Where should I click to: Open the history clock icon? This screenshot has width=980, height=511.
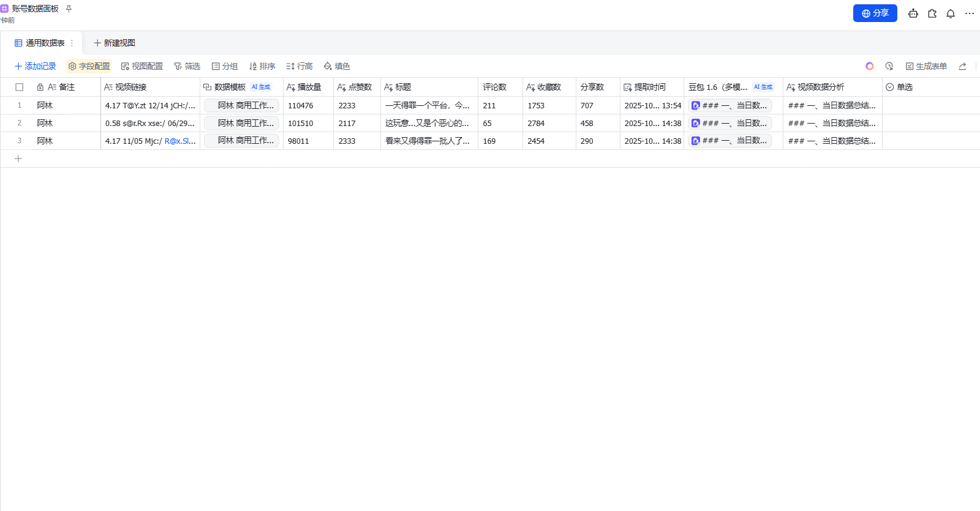[x=889, y=66]
